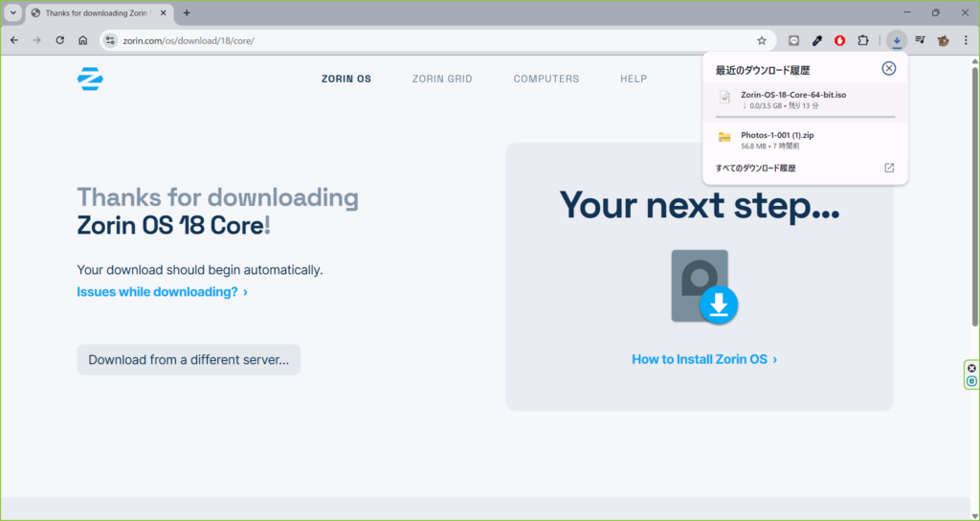Image resolution: width=980 pixels, height=521 pixels.
Task: View site information in the address bar
Action: tap(111, 40)
